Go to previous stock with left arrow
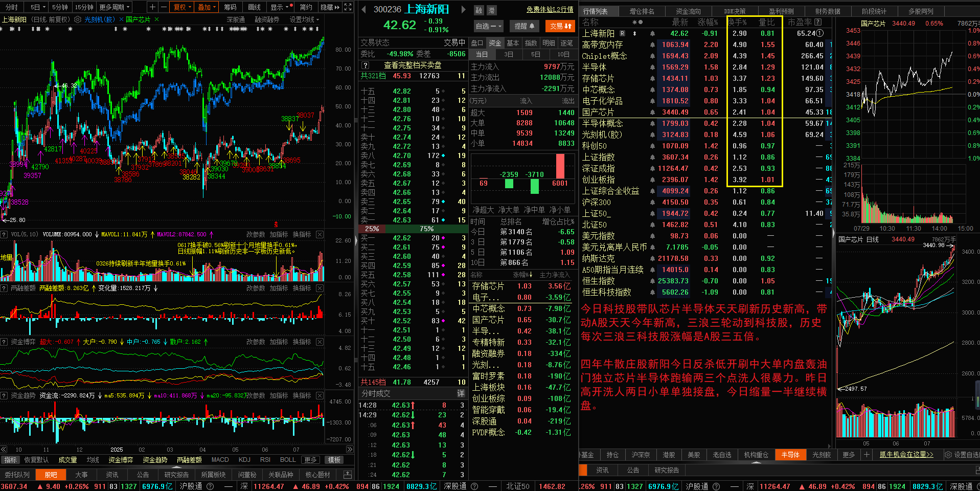980x491 pixels. [363, 9]
